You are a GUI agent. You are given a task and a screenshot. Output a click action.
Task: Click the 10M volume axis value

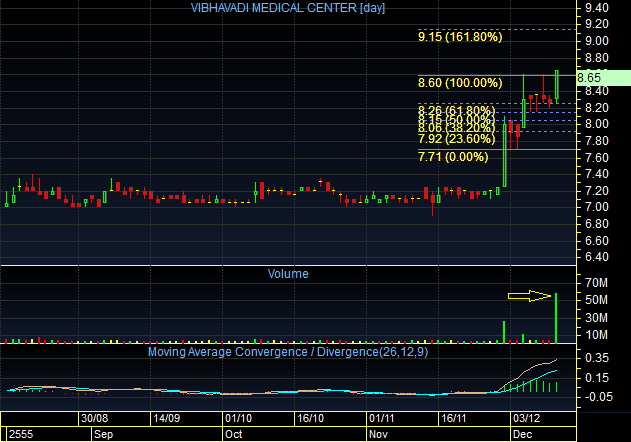[x=596, y=335]
